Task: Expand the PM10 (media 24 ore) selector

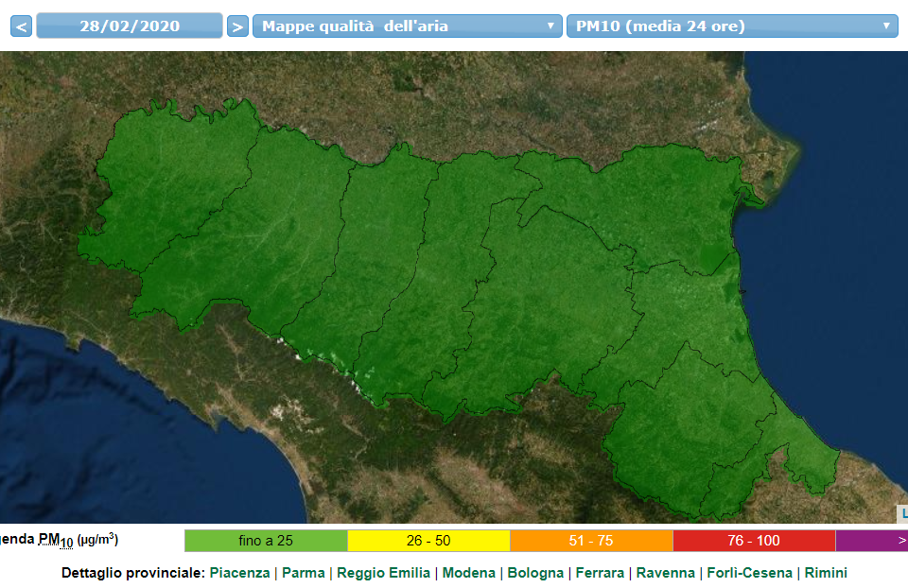Action: [731, 26]
